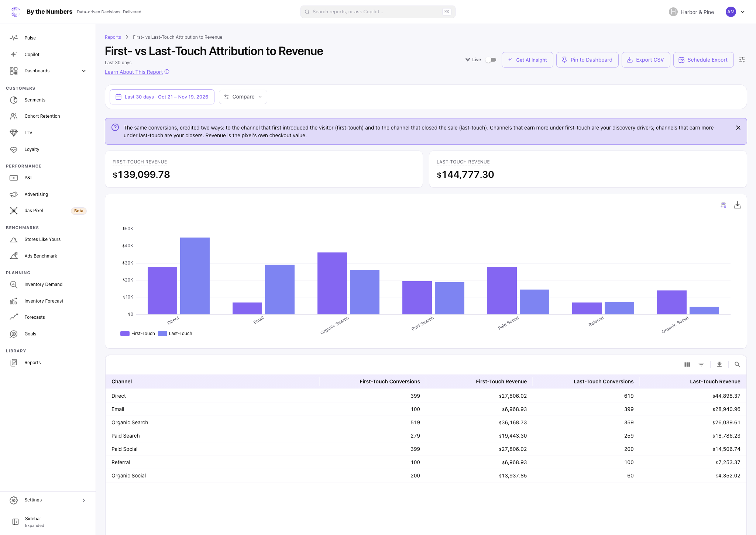Click the Ads Benchmark icon
Image resolution: width=756 pixels, height=535 pixels.
(x=14, y=256)
